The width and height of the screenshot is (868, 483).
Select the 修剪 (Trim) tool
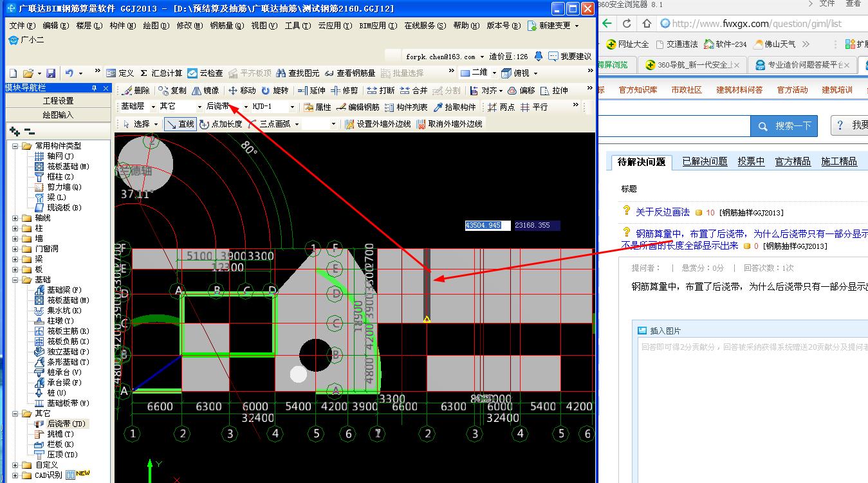(x=344, y=91)
